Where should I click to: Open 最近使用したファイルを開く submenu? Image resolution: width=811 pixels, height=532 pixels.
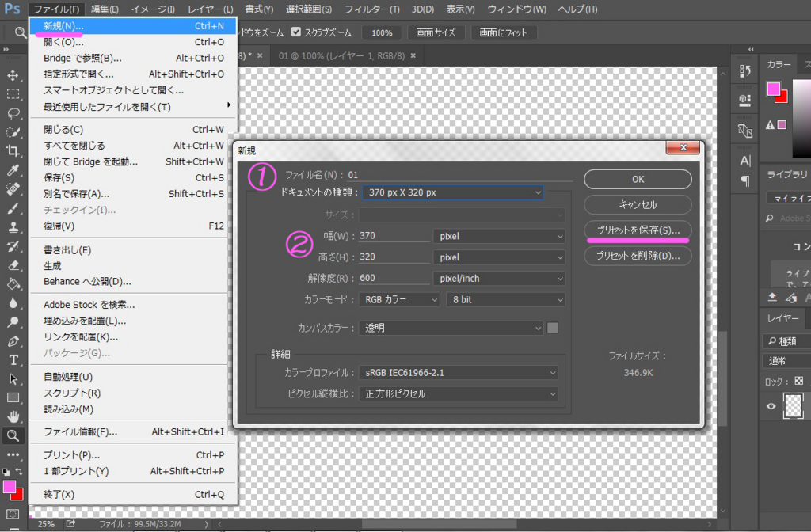point(133,107)
